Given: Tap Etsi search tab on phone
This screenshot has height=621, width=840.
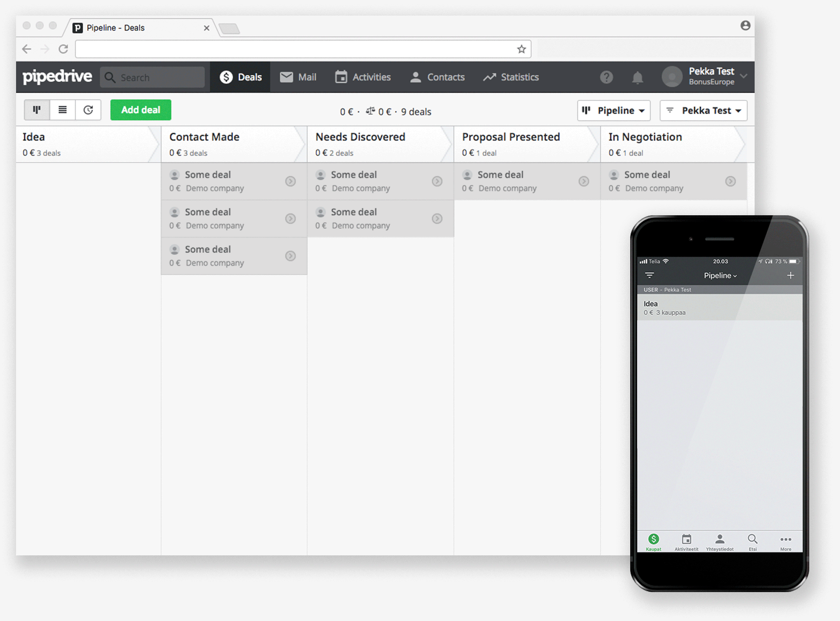Looking at the screenshot, I should [753, 542].
